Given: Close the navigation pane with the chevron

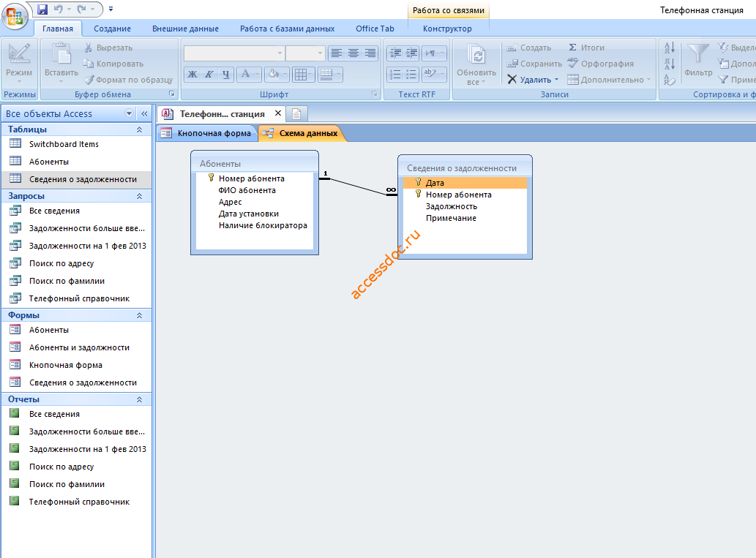Looking at the screenshot, I should coord(144,113).
